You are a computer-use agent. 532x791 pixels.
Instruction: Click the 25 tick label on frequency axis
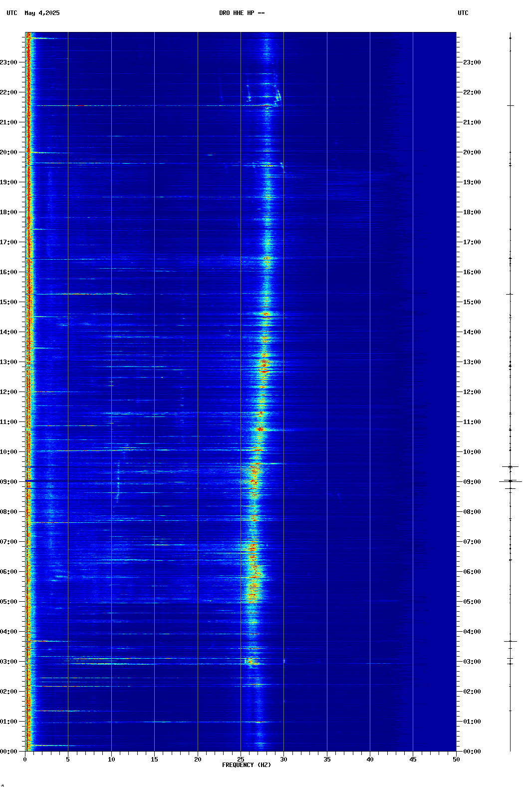241,760
